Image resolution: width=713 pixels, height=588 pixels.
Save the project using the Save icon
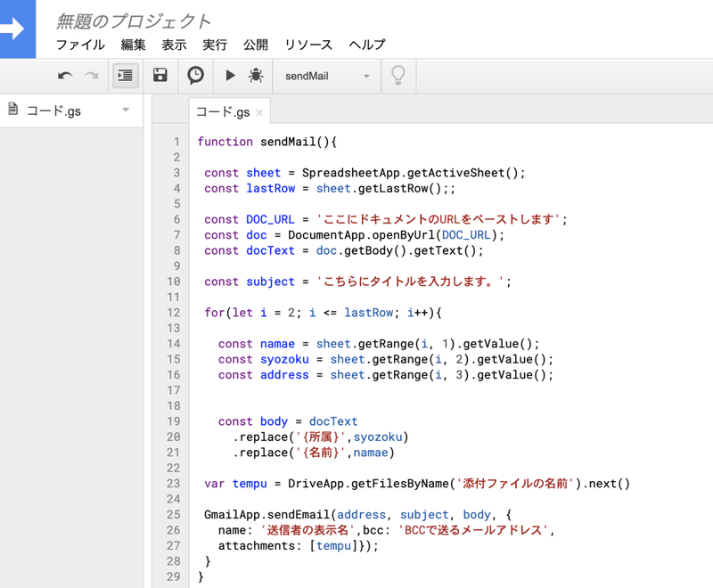pos(160,76)
